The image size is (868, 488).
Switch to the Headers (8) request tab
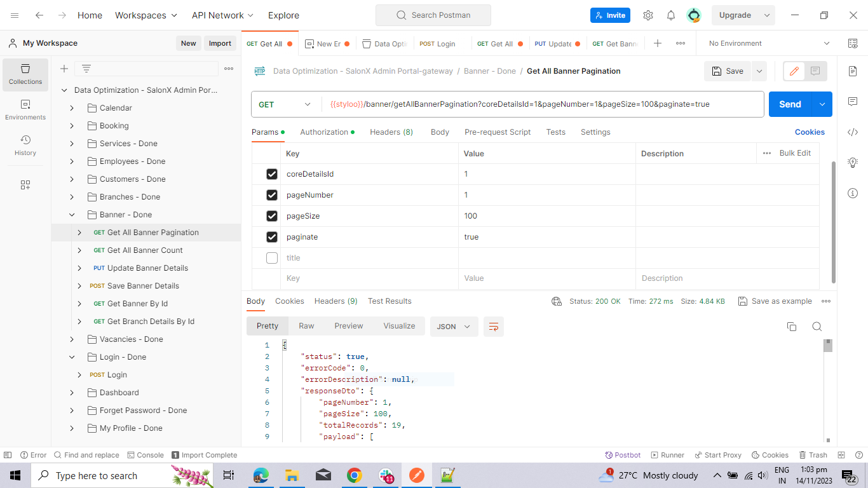click(391, 132)
